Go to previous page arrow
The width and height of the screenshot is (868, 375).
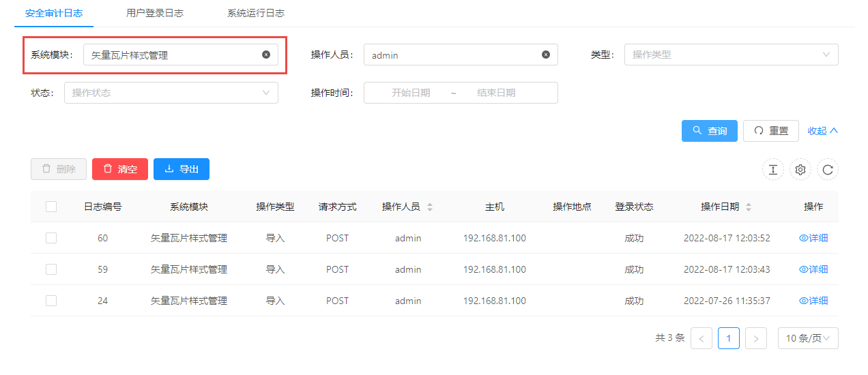coord(701,338)
